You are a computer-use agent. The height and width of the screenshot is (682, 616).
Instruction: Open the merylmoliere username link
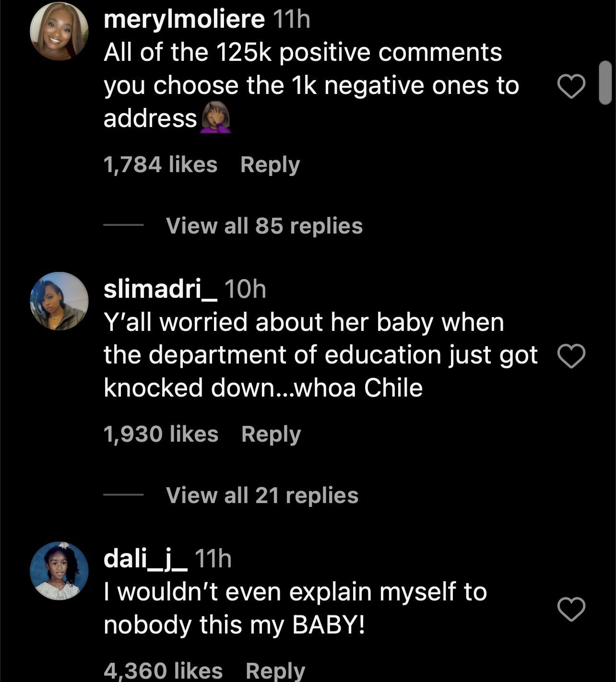pyautogui.click(x=184, y=20)
